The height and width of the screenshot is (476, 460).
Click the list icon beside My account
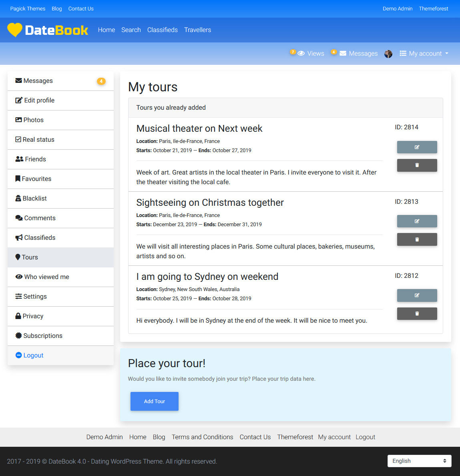[x=403, y=53]
